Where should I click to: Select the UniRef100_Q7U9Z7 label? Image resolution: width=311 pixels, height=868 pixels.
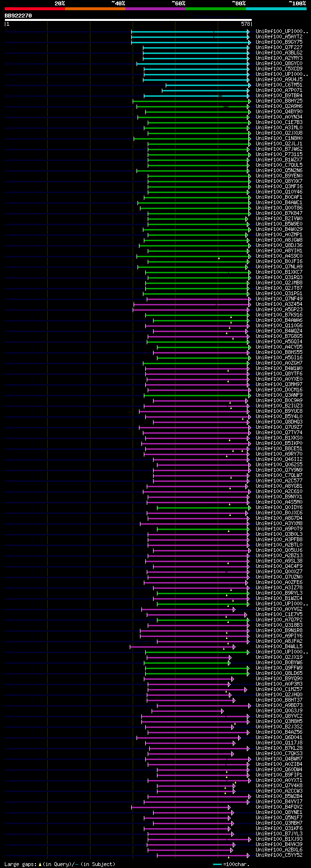279,427
